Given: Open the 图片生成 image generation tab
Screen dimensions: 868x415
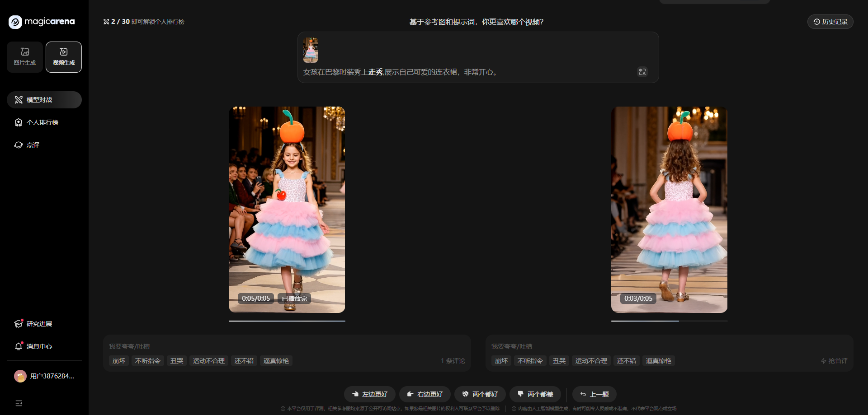Looking at the screenshot, I should click(x=25, y=57).
